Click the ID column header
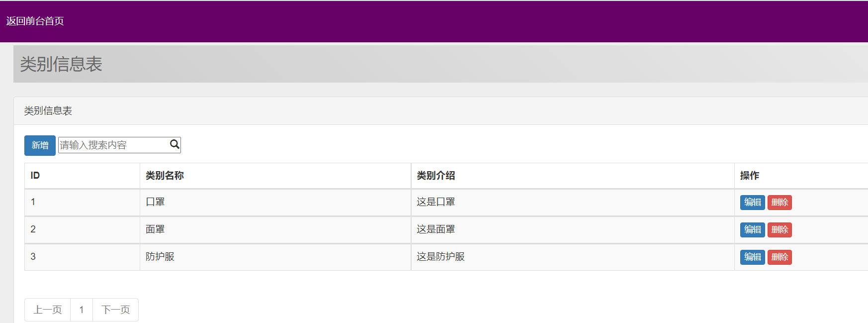868x323 pixels. [35, 176]
